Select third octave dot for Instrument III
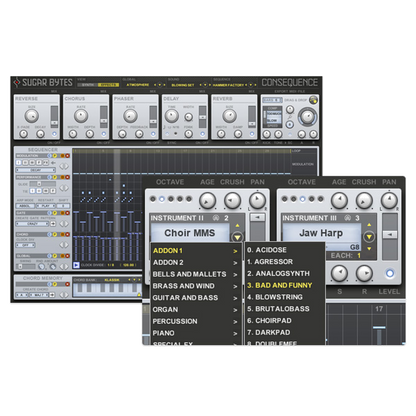Viewport: 416px width, 416px height. [302, 199]
